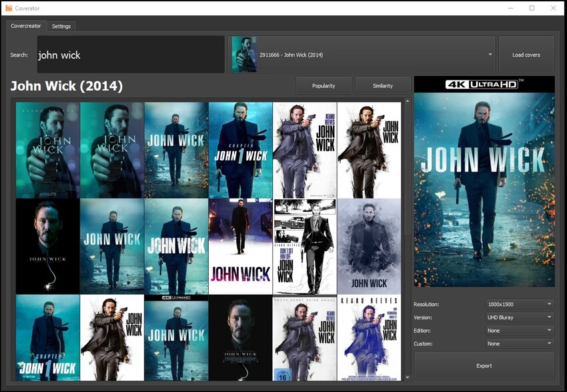Expand the movie selector showing John Wick (2014)
This screenshot has height=392, width=567.
coord(362,55)
